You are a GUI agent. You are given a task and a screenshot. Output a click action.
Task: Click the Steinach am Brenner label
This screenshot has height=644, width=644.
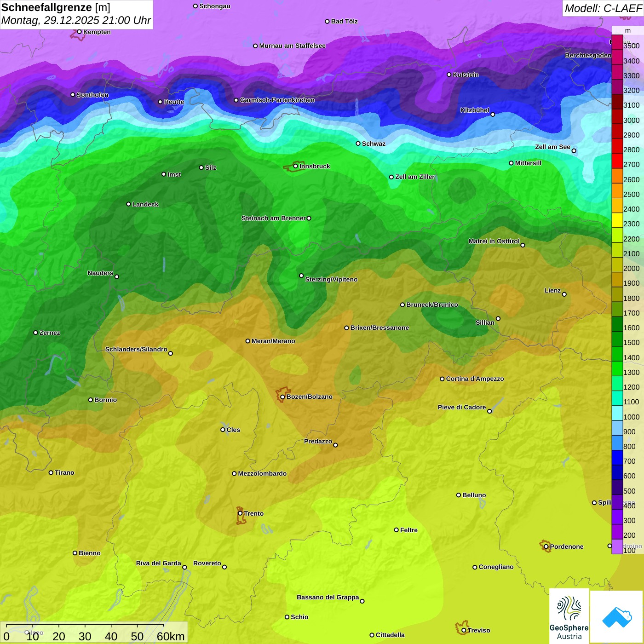(x=273, y=218)
